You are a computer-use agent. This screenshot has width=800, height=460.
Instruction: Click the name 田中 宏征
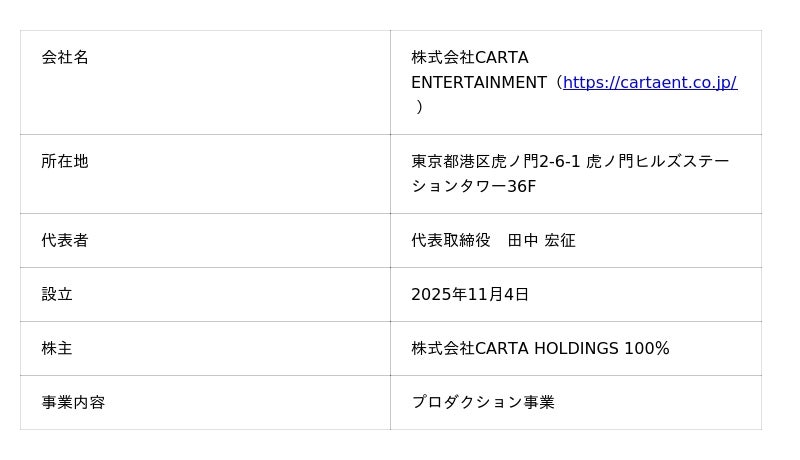(541, 240)
